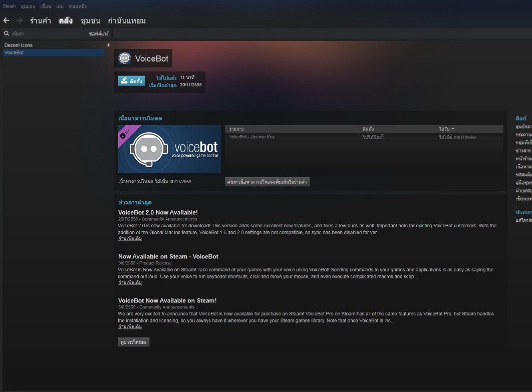Go forward with the right arrow
The width and height of the screenshot is (532, 392).
20,21
